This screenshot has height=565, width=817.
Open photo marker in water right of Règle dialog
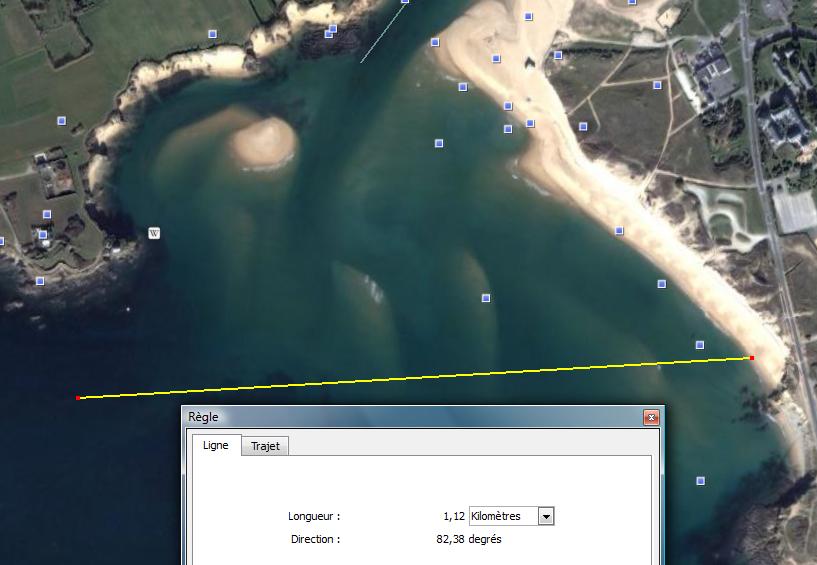pos(700,481)
